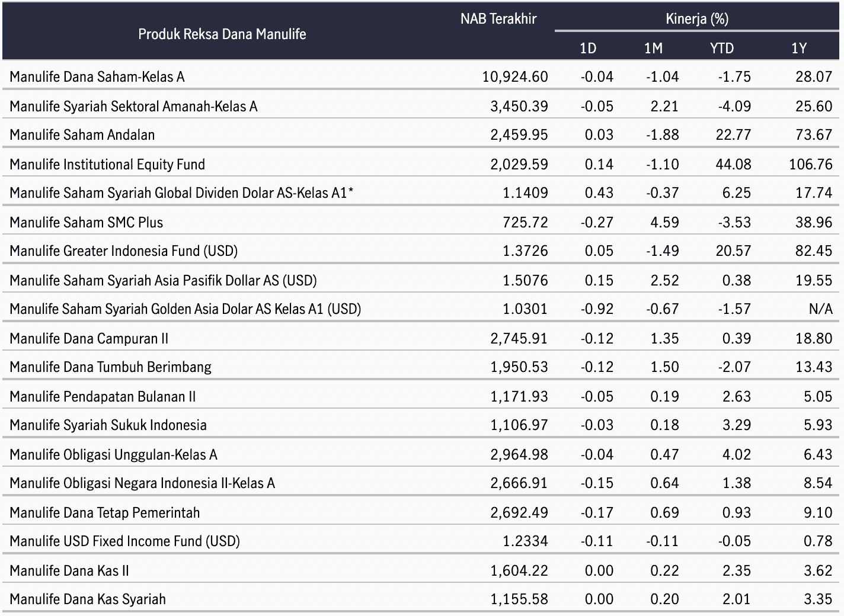Select 'Manulife Syariah Sektoral Amanah-Kelas A' row name

133,106
